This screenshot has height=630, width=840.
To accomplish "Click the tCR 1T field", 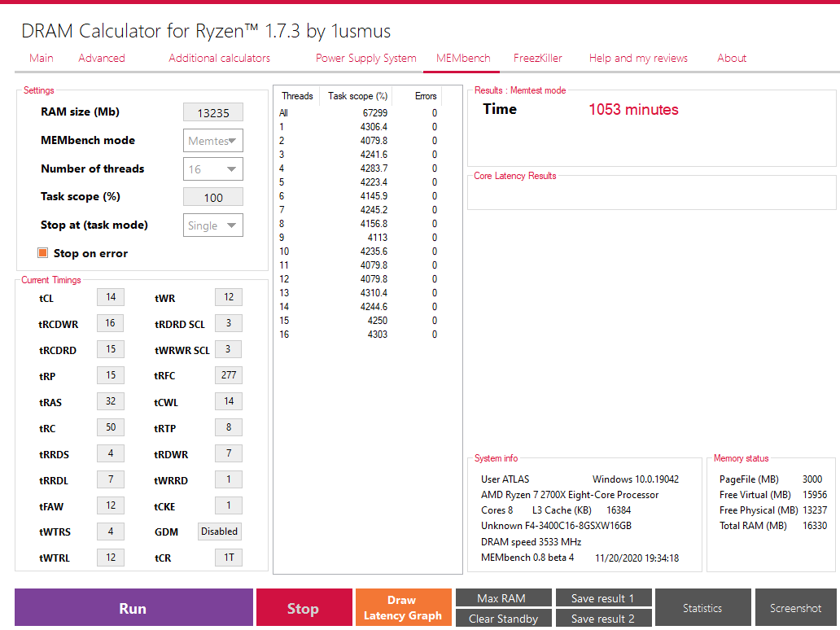I will (x=229, y=557).
